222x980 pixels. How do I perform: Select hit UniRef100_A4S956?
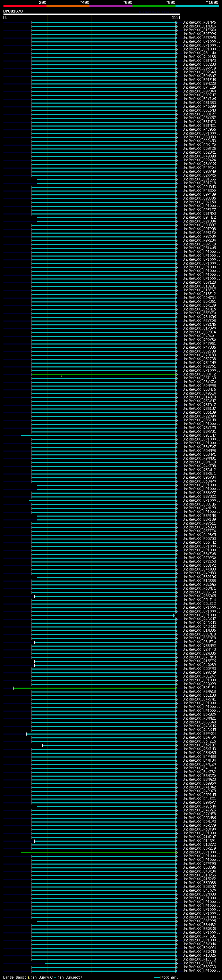click(x=199, y=129)
